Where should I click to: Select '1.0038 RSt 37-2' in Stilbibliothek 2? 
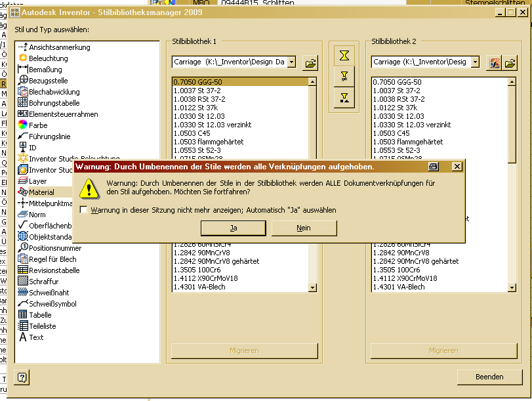[399, 99]
